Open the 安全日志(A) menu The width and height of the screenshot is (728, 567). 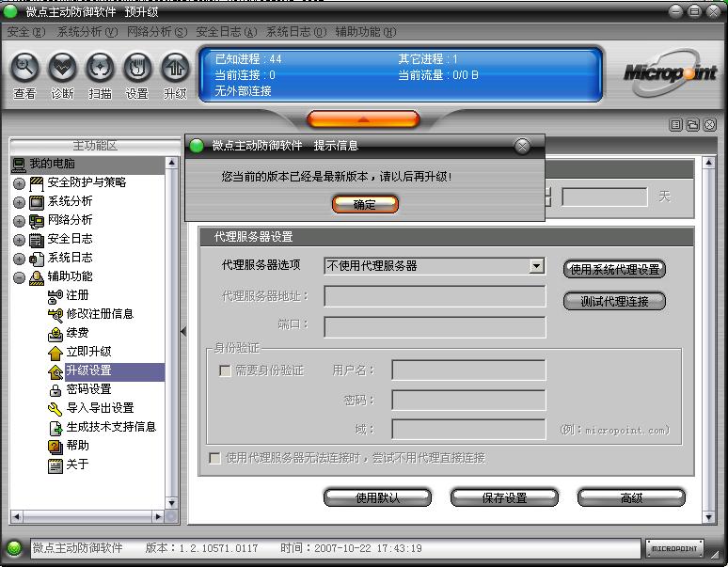coord(226,32)
